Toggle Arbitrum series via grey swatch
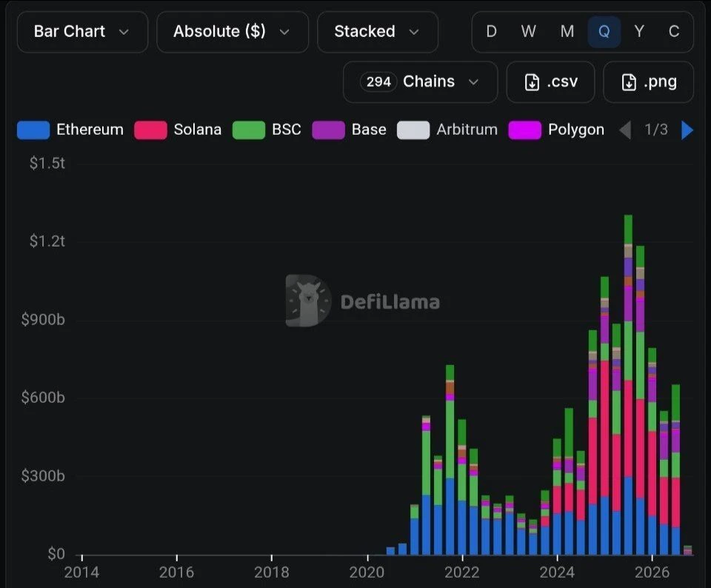711x588 pixels. pyautogui.click(x=413, y=130)
